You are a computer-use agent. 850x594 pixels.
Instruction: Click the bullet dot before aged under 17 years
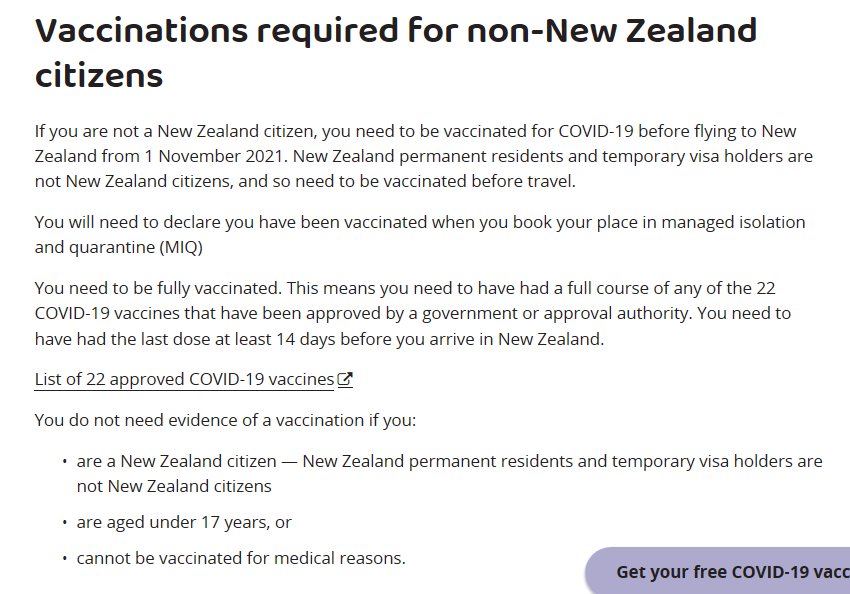click(63, 523)
